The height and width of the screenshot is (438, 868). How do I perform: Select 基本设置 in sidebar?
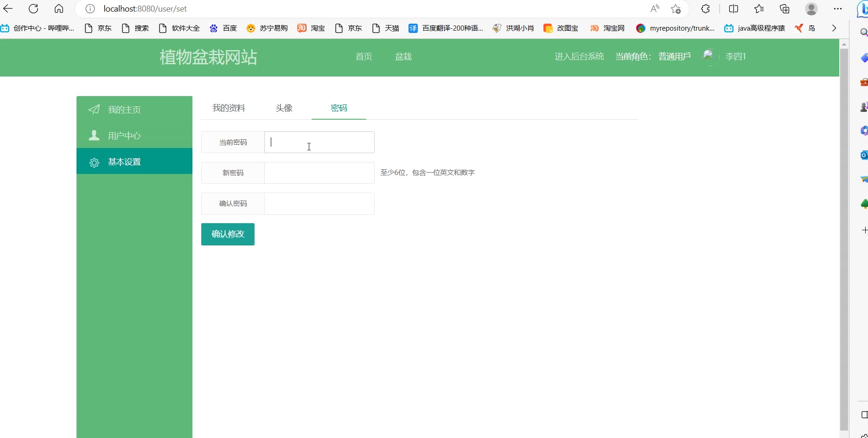point(134,161)
